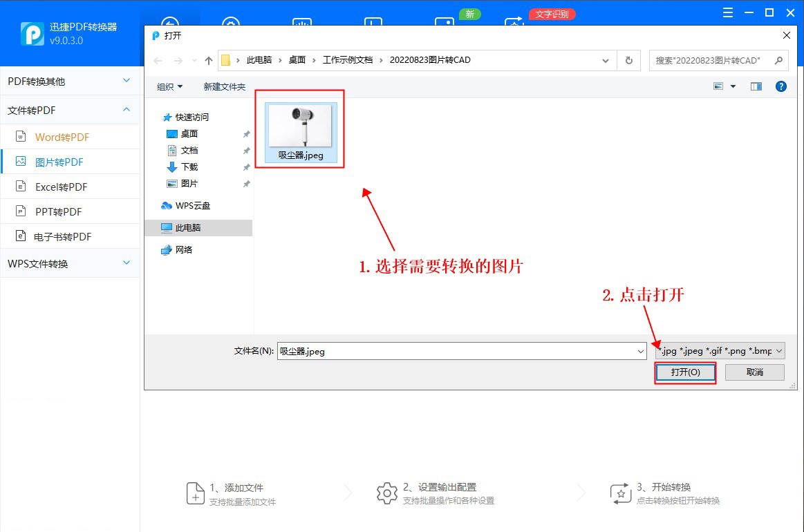Open the 组织 dropdown menu
Screen dimensions: 804x532
[x=168, y=86]
